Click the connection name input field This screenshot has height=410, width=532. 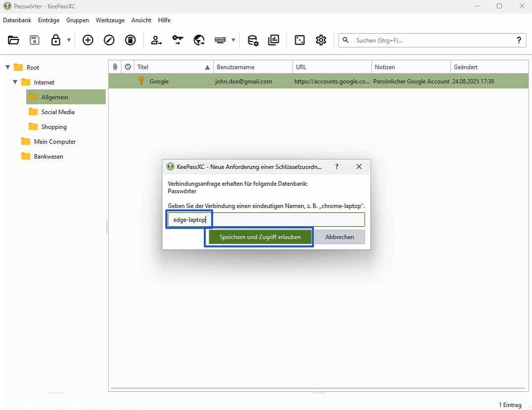click(x=286, y=220)
